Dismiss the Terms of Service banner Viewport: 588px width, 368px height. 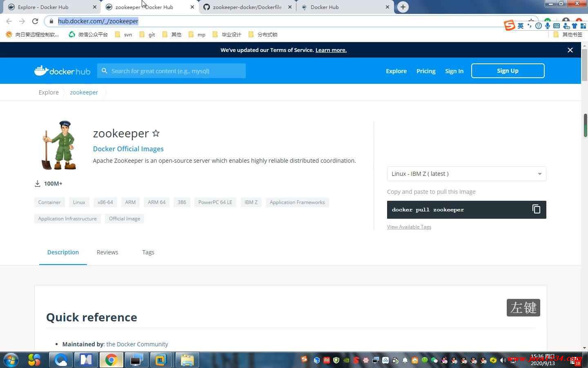pyautogui.click(x=570, y=50)
